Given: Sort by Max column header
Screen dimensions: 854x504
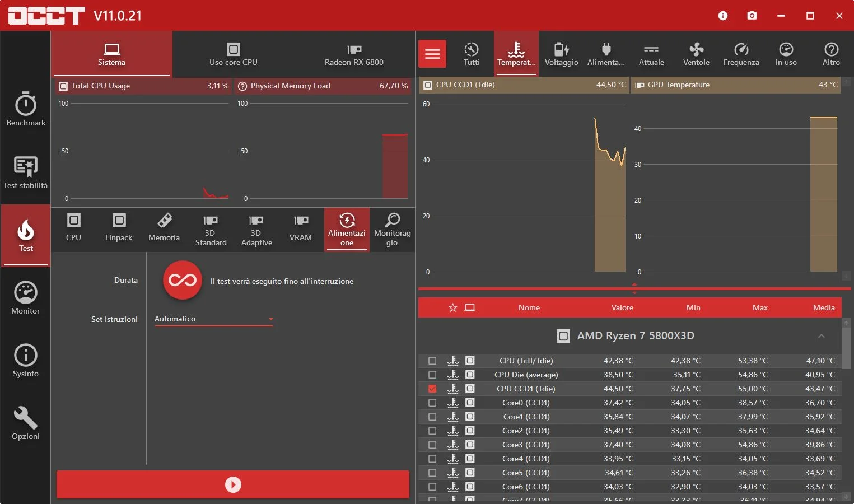Looking at the screenshot, I should point(760,307).
